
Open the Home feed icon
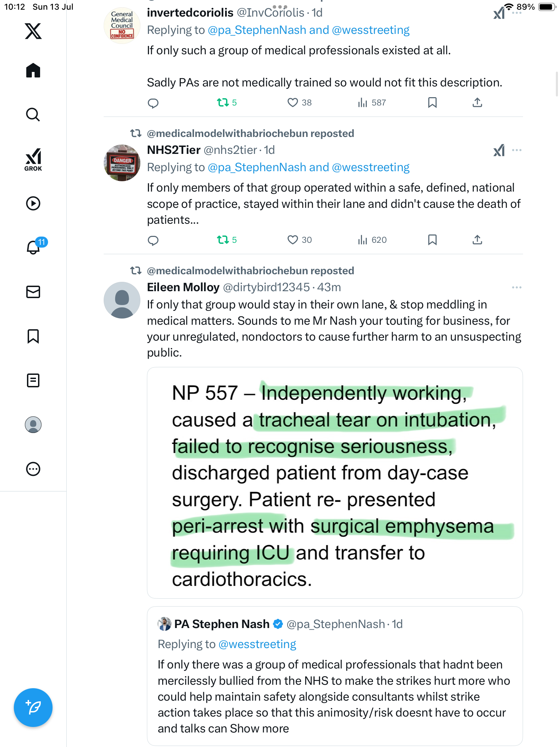click(x=33, y=71)
